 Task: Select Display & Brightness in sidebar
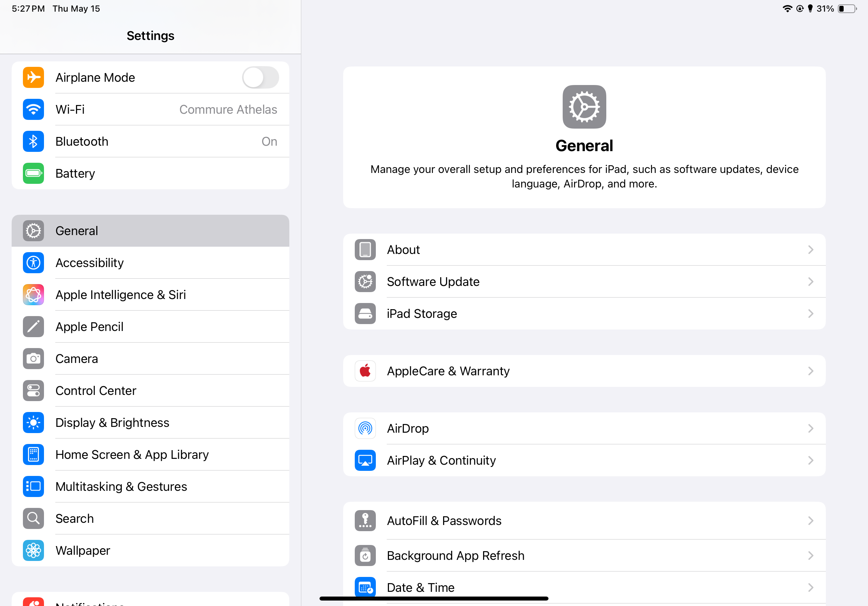pyautogui.click(x=150, y=423)
